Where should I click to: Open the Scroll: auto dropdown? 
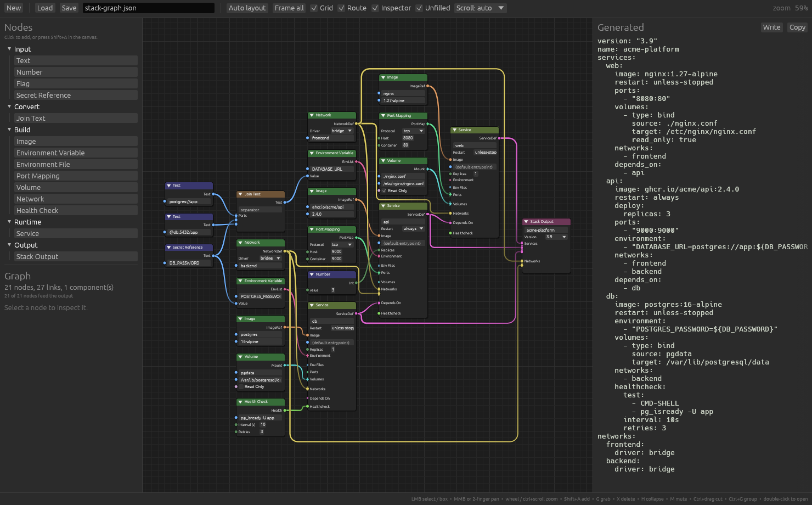(480, 8)
